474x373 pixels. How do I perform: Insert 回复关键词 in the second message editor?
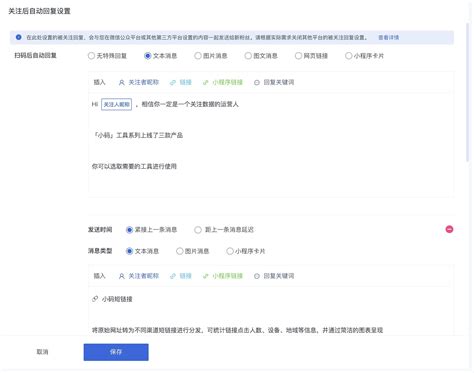tap(274, 276)
